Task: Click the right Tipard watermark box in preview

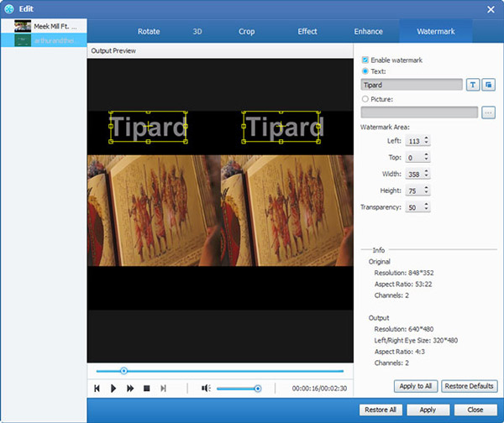Action: click(x=281, y=127)
